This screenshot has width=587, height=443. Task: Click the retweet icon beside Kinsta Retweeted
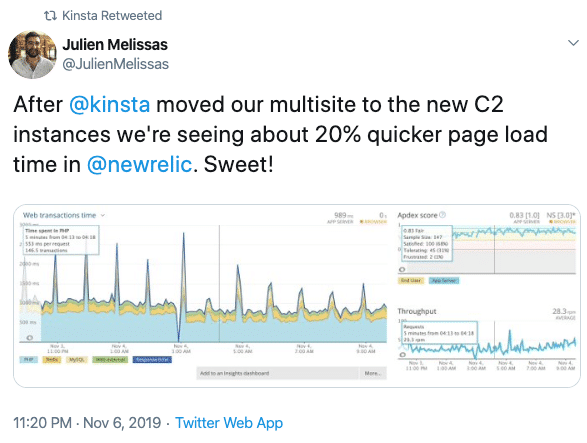pyautogui.click(x=50, y=16)
